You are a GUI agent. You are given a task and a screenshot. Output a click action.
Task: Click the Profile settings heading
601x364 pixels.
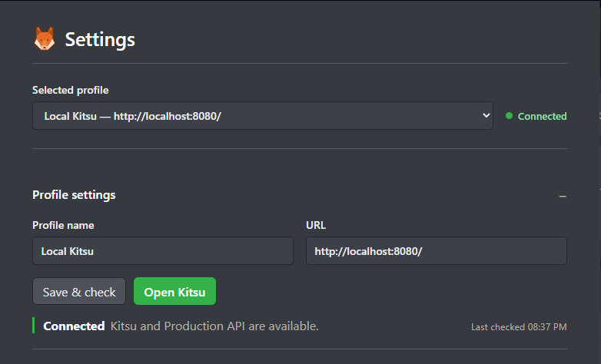pos(74,195)
